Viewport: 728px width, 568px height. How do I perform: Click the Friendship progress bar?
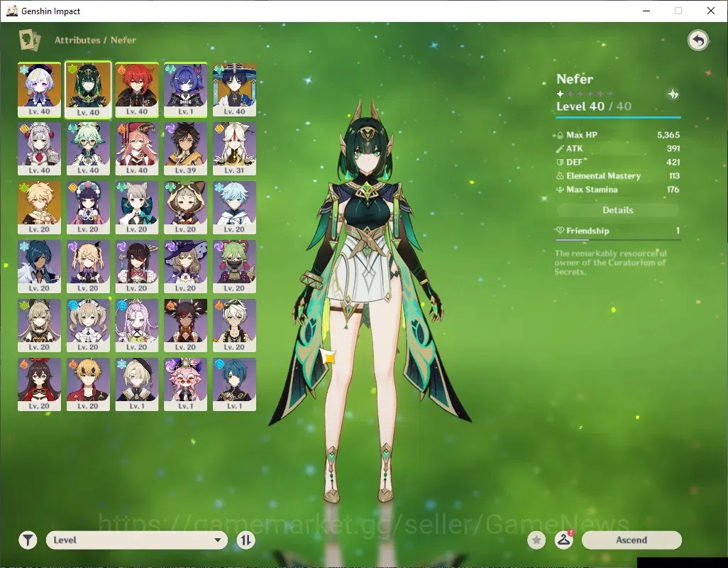click(618, 240)
